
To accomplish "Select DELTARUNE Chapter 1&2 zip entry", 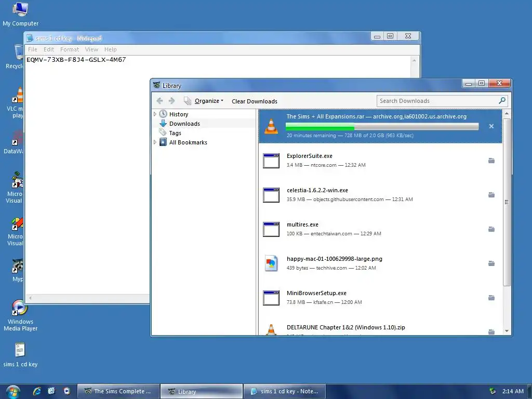I will (x=345, y=327).
